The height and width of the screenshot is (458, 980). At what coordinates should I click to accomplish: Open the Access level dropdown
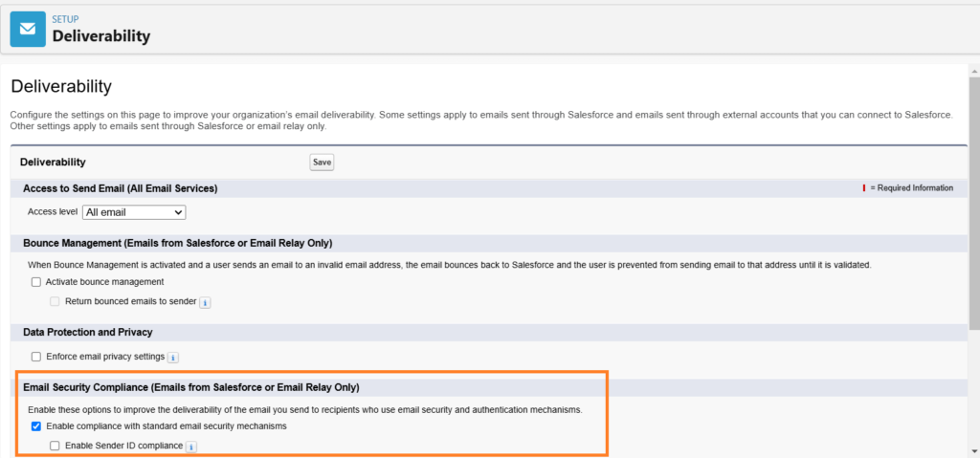[134, 212]
